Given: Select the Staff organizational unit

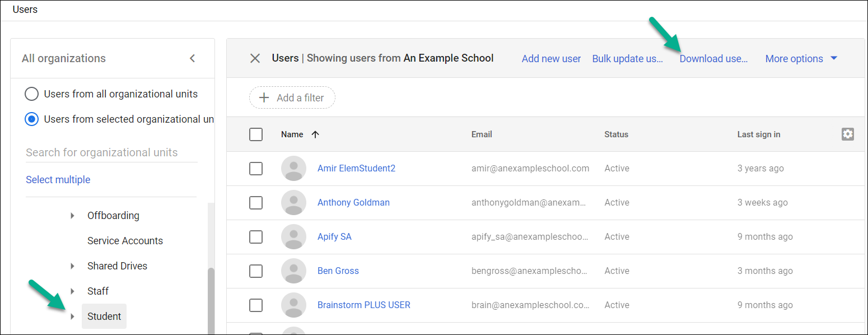Looking at the screenshot, I should click(98, 291).
